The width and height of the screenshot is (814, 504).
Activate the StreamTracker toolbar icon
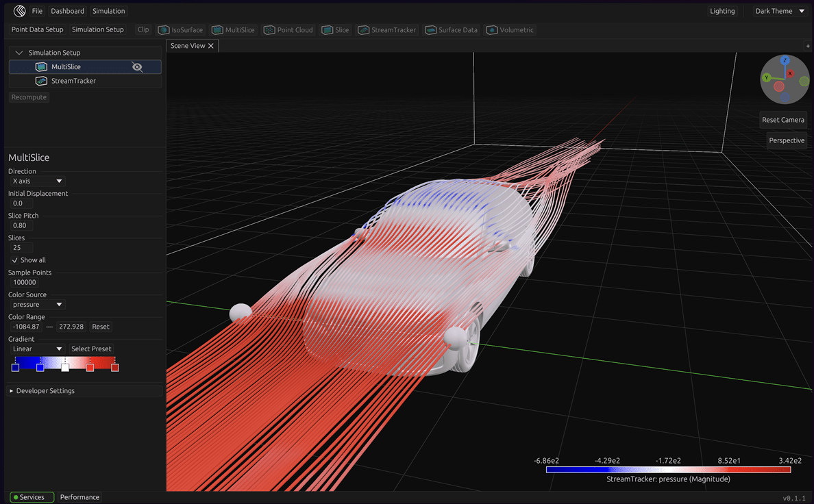tap(364, 30)
